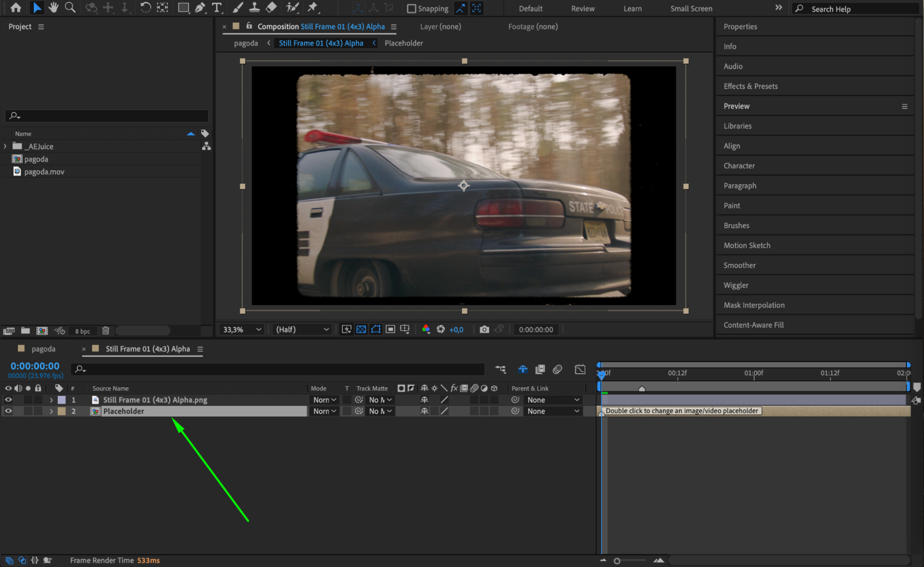
Task: Enable the Snapping checkbox
Action: [411, 8]
